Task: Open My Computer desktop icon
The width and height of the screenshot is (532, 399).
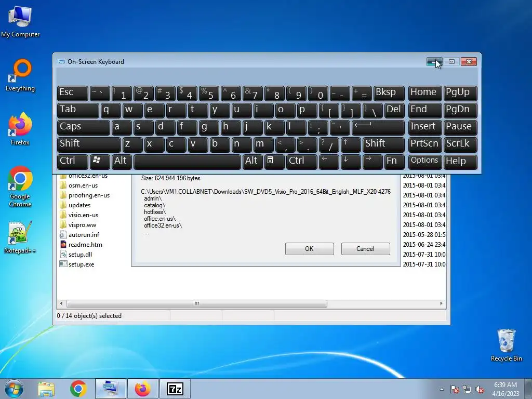Action: coord(20,21)
